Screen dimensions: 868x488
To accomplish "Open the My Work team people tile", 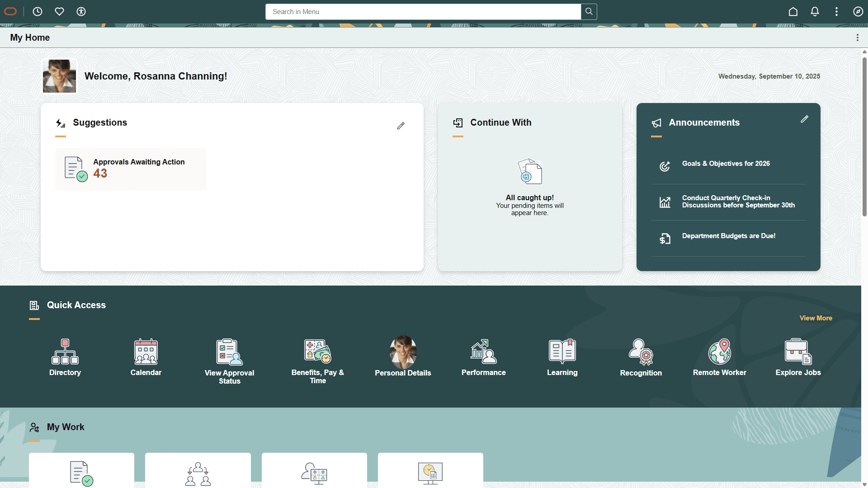I will coord(198,470).
